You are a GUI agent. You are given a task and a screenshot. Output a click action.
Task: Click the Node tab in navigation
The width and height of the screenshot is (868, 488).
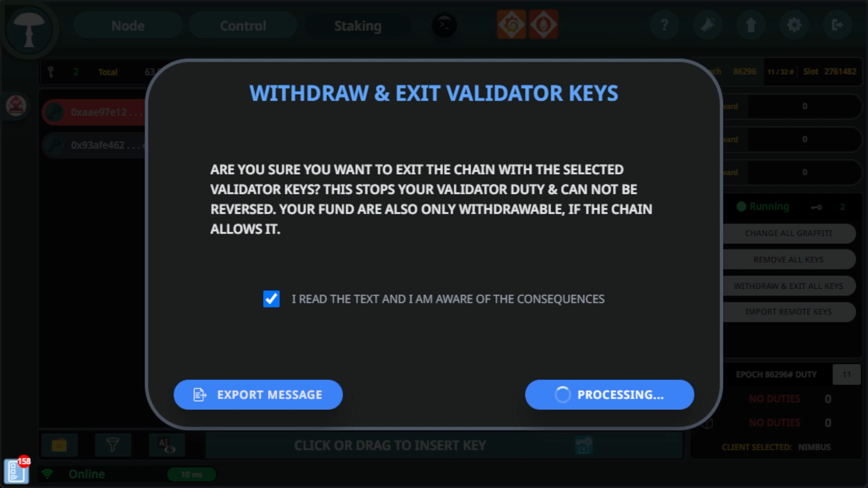click(127, 26)
